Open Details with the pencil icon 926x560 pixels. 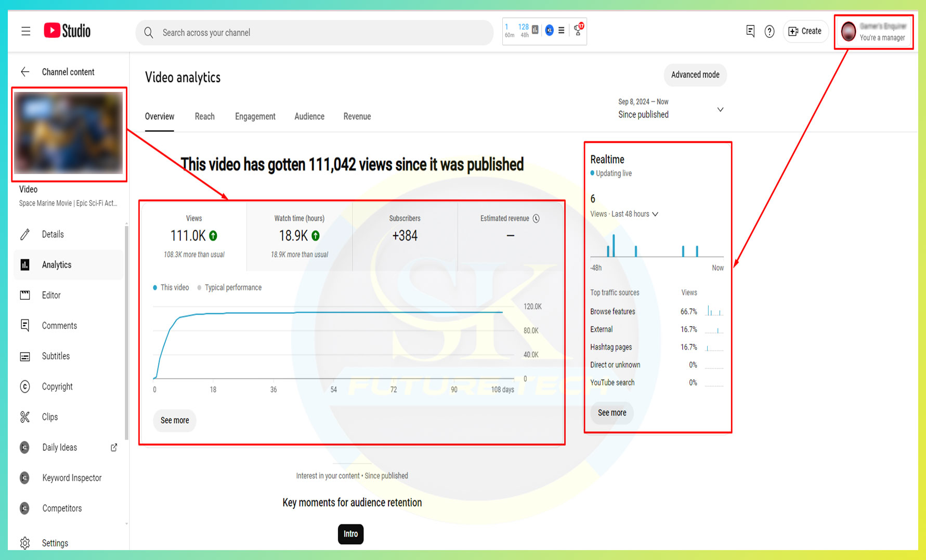click(x=25, y=234)
